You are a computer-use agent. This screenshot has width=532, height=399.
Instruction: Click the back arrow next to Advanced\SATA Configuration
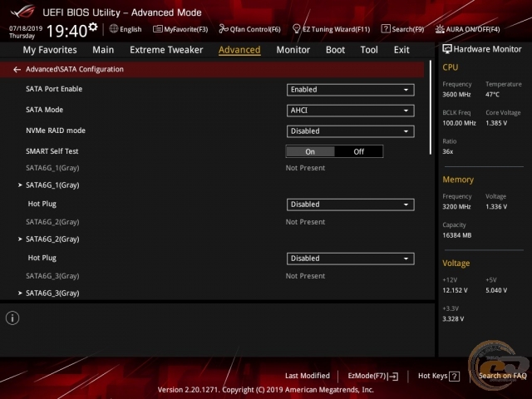click(x=17, y=70)
